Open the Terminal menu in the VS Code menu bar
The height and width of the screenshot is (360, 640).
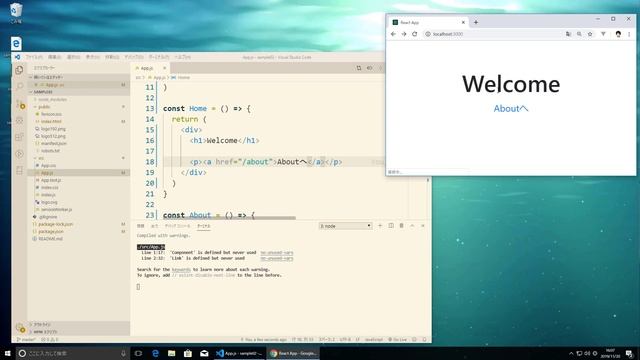158,57
